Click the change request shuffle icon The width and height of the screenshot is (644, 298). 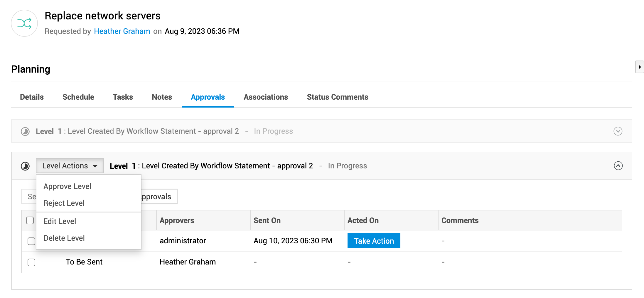(x=24, y=23)
